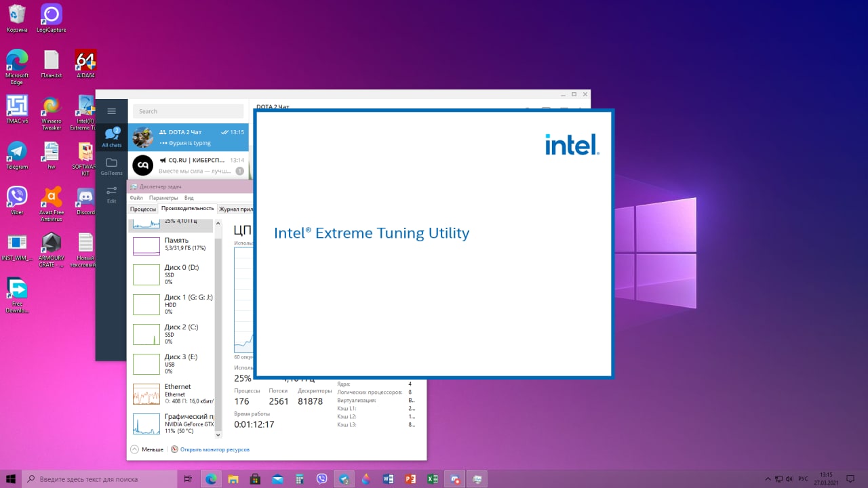
Task: Open Параметры menu in Task Manager
Action: pos(163,198)
